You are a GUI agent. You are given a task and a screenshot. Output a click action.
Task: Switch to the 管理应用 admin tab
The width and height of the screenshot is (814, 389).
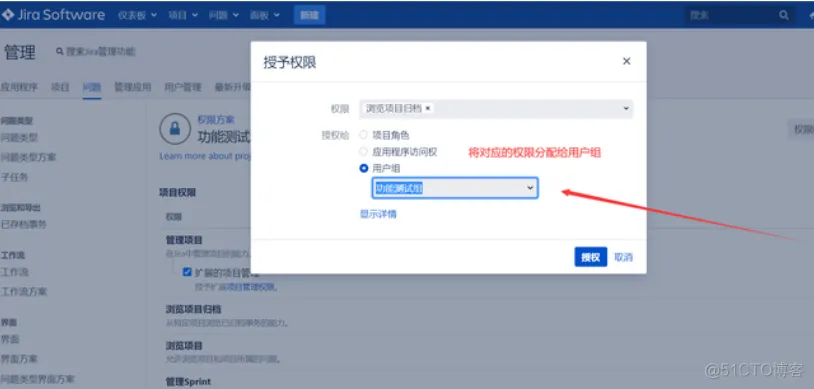pos(132,87)
